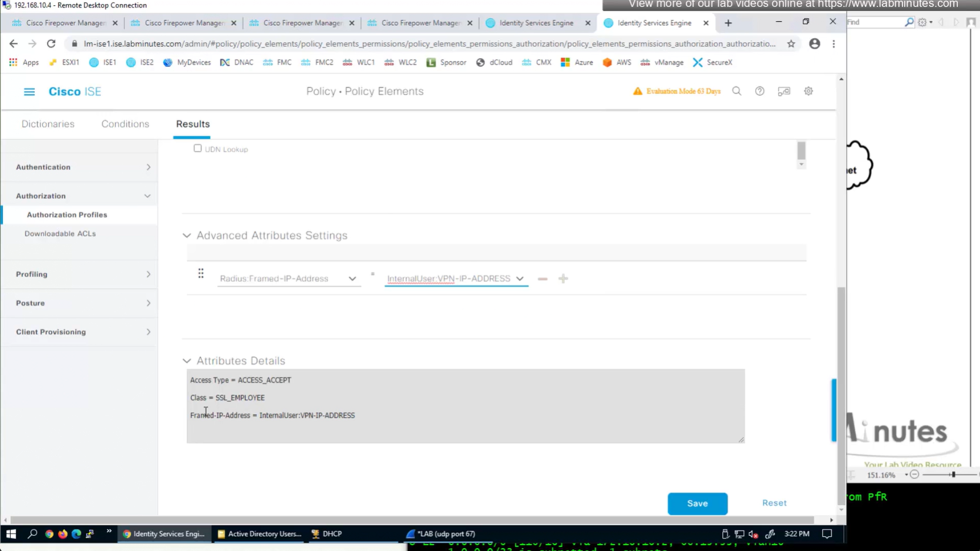Grab the attribute row drag handle
The image size is (980, 551).
[201, 274]
